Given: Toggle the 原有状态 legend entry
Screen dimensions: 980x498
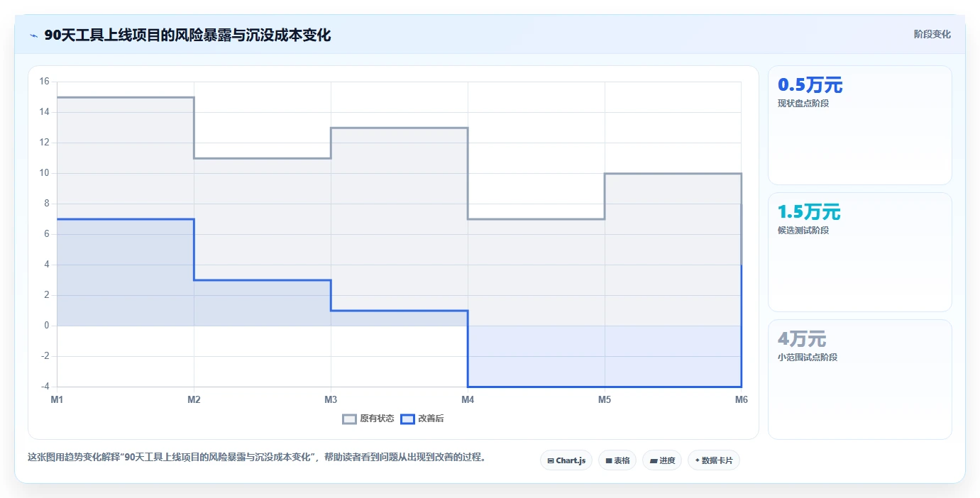Looking at the screenshot, I should point(368,419).
